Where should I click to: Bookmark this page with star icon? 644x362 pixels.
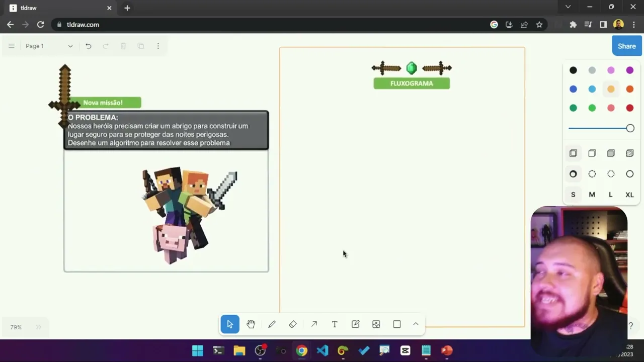[x=539, y=25]
